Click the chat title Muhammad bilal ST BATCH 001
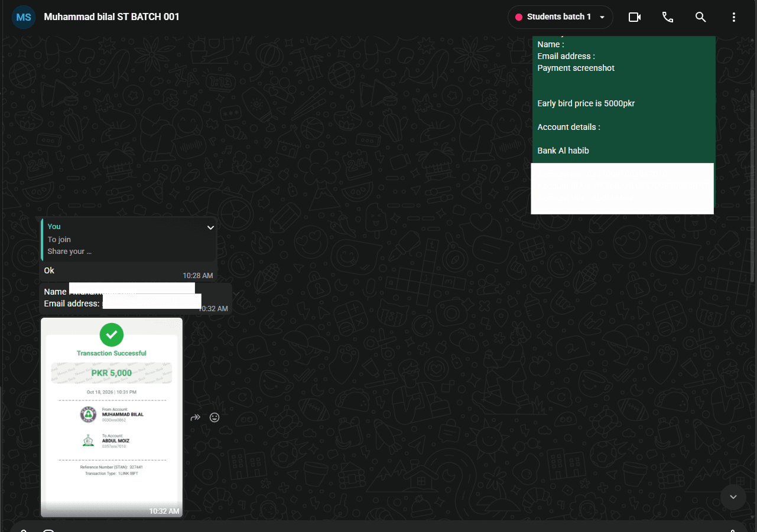The width and height of the screenshot is (757, 532). [112, 17]
